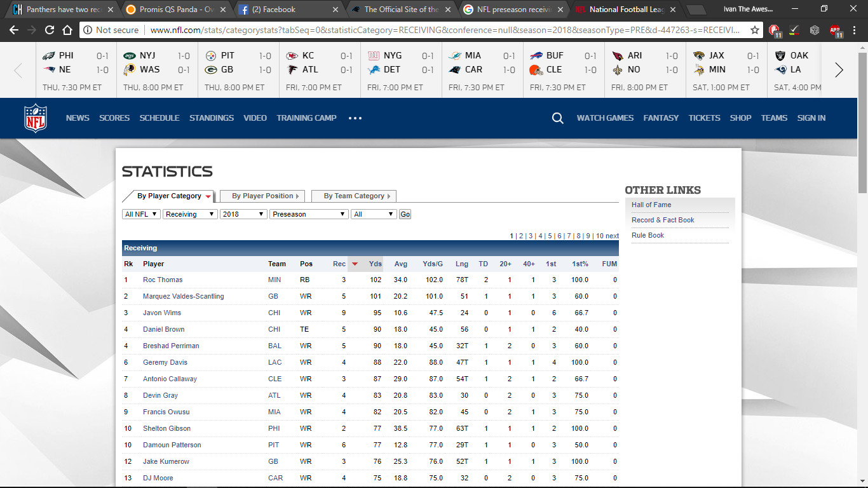This screenshot has height=488, width=868.
Task: Click the hexagon cube extension icon
Action: [x=815, y=30]
